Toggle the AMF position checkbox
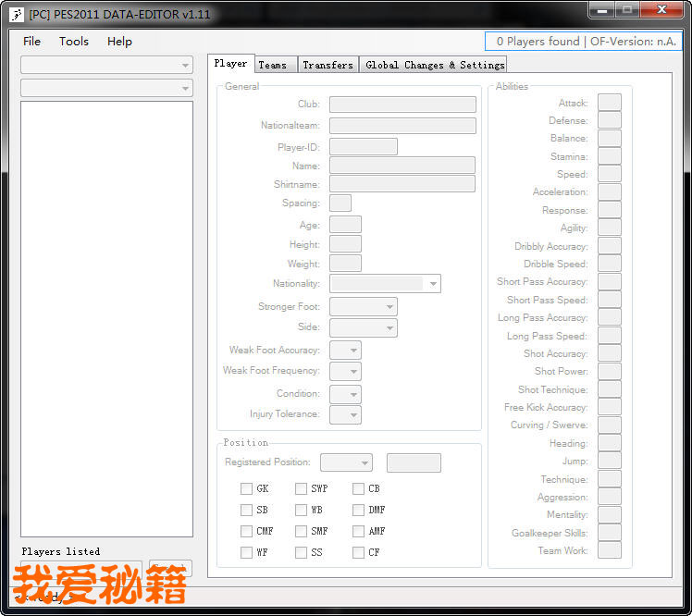 pyautogui.click(x=358, y=531)
